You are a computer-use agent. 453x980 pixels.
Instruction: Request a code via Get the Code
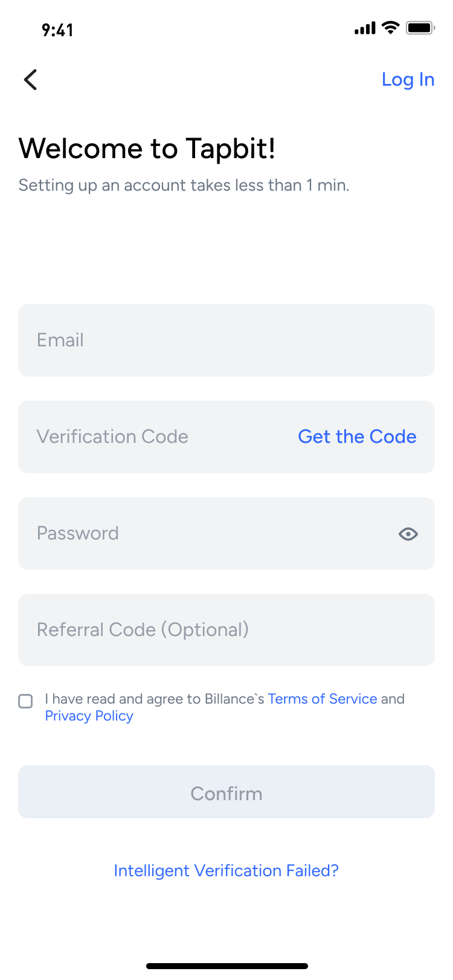357,436
